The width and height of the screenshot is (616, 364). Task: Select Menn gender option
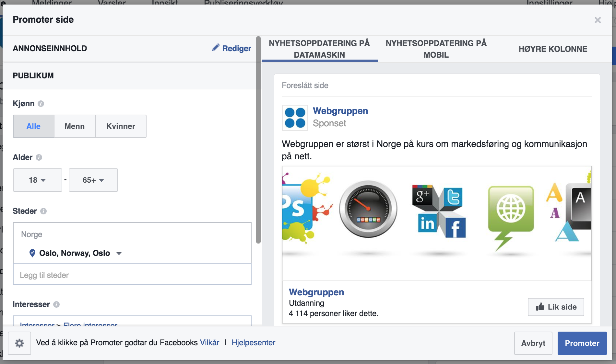click(x=75, y=126)
